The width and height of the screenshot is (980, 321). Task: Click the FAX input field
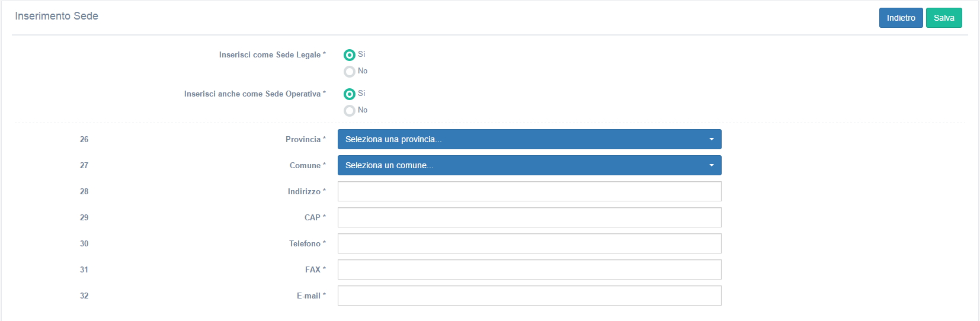[529, 269]
